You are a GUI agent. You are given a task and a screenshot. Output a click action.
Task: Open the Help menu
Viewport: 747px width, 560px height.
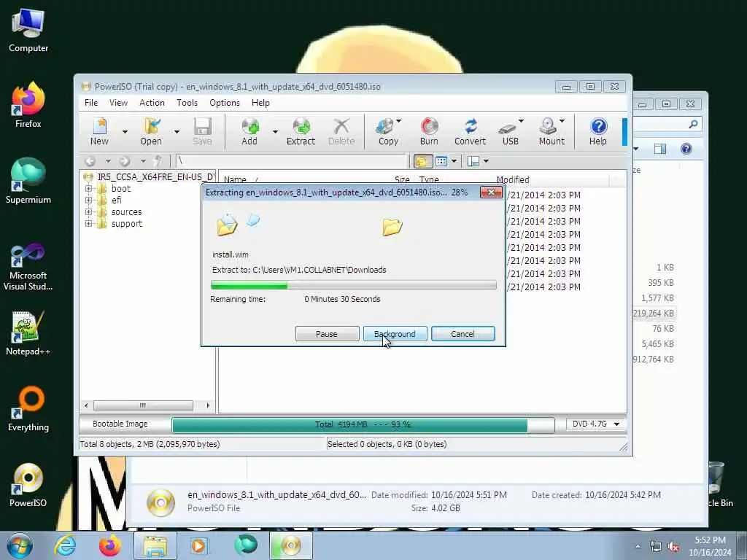pos(260,103)
